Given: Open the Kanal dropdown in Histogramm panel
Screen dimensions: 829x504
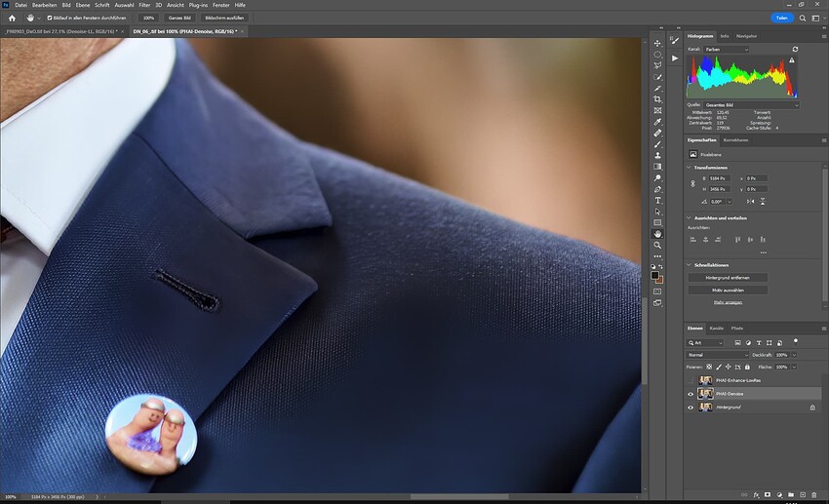Looking at the screenshot, I should 727,49.
